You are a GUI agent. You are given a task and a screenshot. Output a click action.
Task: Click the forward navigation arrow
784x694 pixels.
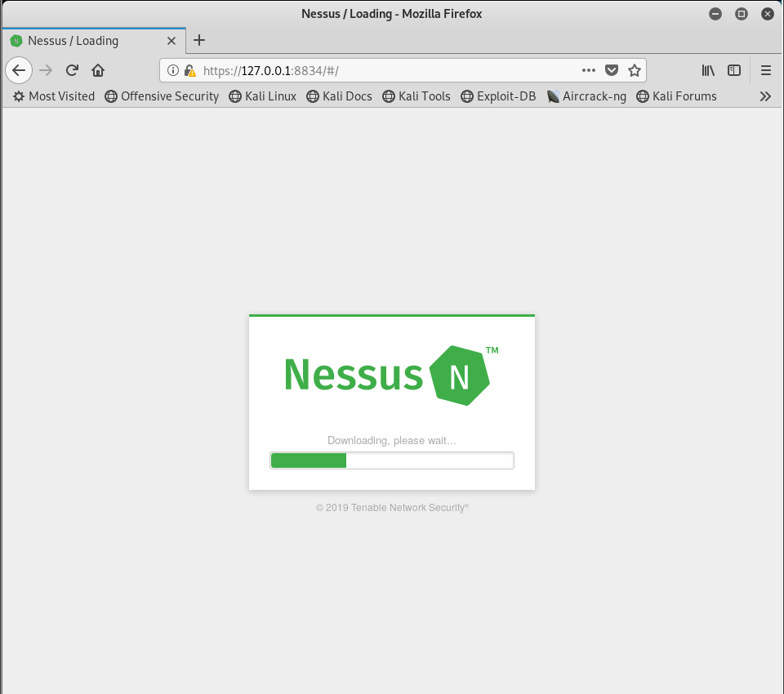(x=46, y=70)
